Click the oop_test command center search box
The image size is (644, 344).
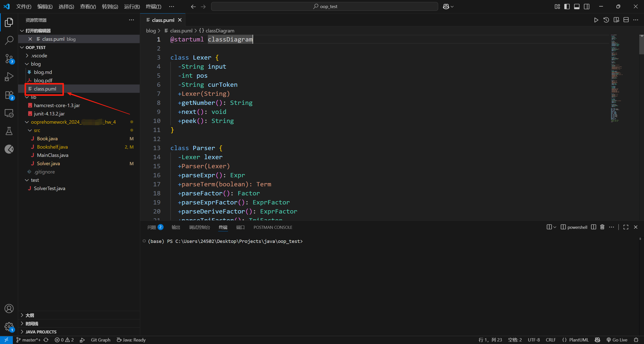(325, 7)
